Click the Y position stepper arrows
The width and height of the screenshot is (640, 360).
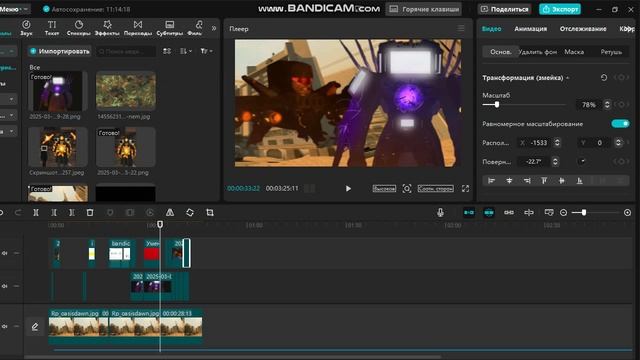click(x=618, y=142)
